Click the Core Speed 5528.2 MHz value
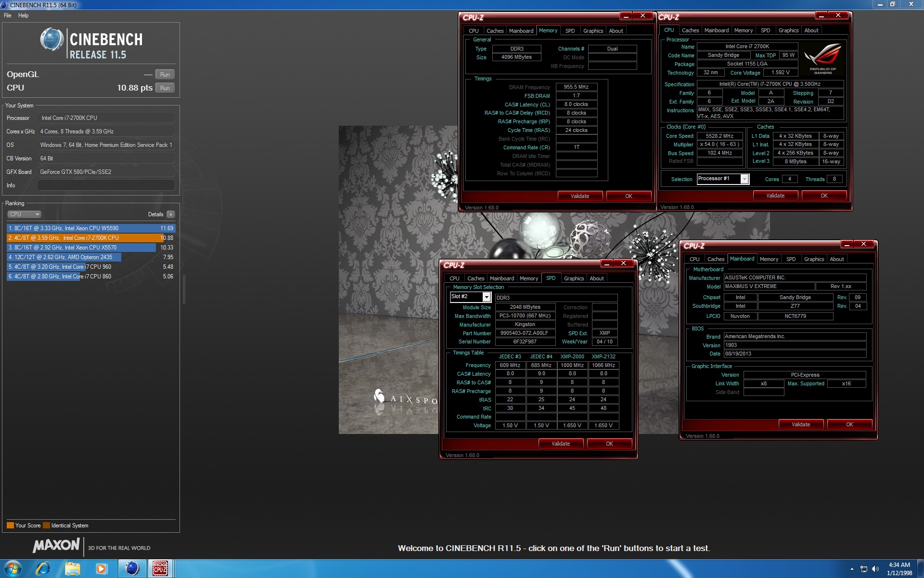The width and height of the screenshot is (924, 578). point(719,136)
